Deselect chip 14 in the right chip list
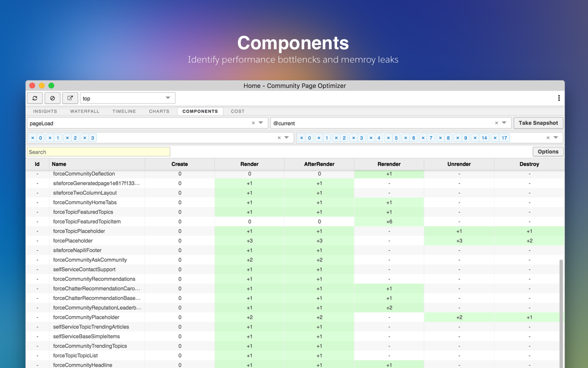Viewport: 588px width, 368px height. point(476,138)
